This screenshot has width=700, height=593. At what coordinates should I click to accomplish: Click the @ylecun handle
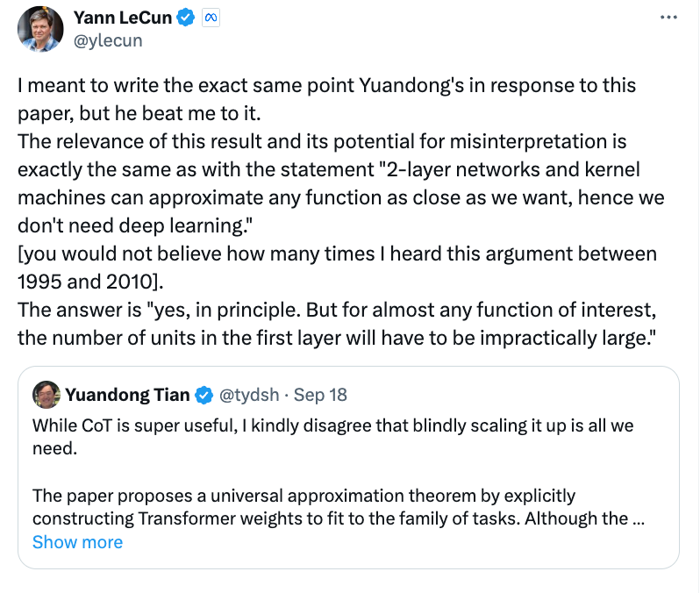108,40
